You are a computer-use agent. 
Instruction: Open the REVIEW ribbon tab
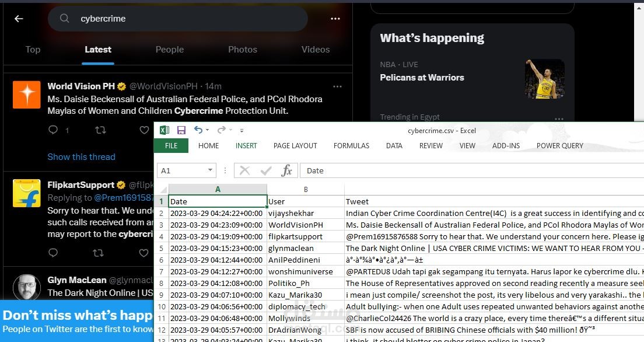pos(431,145)
